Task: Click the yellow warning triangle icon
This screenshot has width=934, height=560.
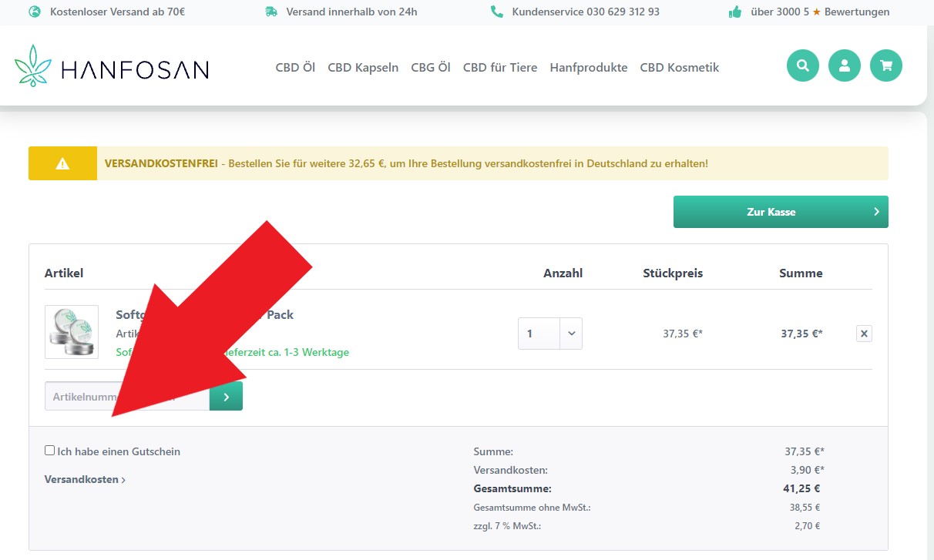Action: click(x=62, y=163)
